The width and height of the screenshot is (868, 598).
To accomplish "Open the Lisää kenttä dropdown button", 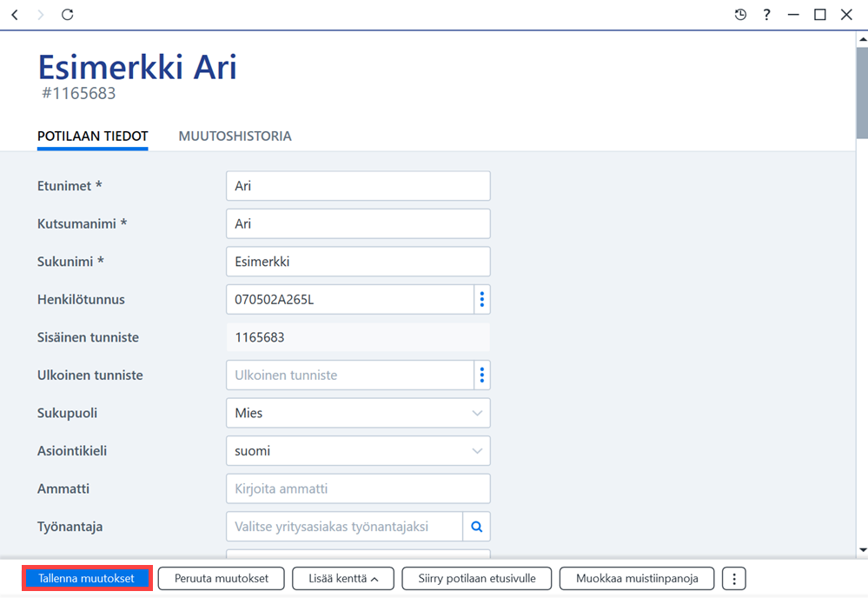I will point(343,579).
